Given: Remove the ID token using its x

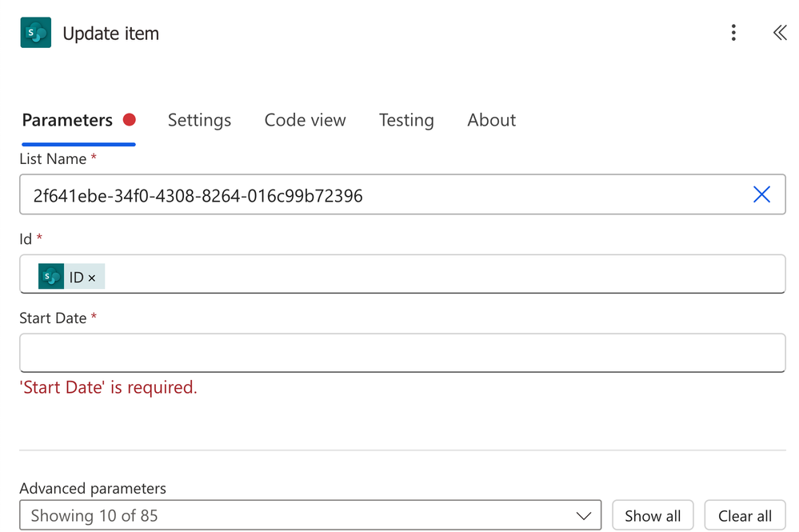Looking at the screenshot, I should (x=92, y=278).
